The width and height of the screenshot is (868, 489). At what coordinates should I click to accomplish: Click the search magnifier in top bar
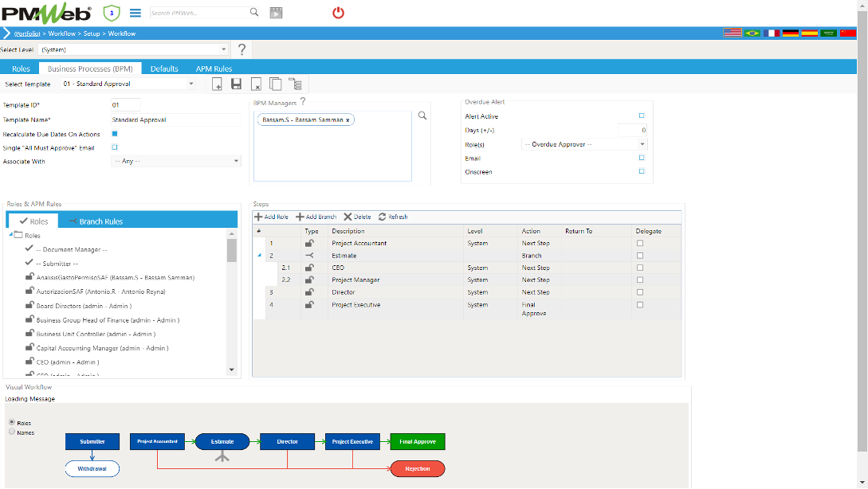click(254, 12)
